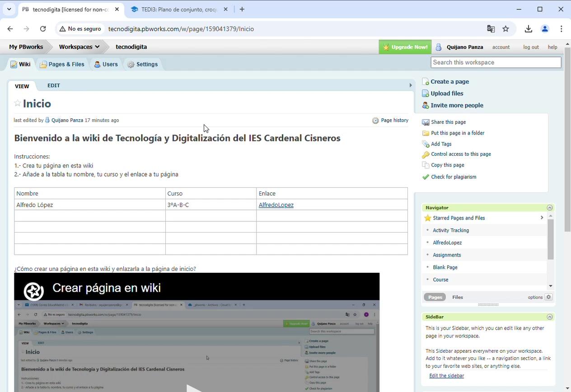
Task: Click the Create a page icon
Action: (425, 82)
